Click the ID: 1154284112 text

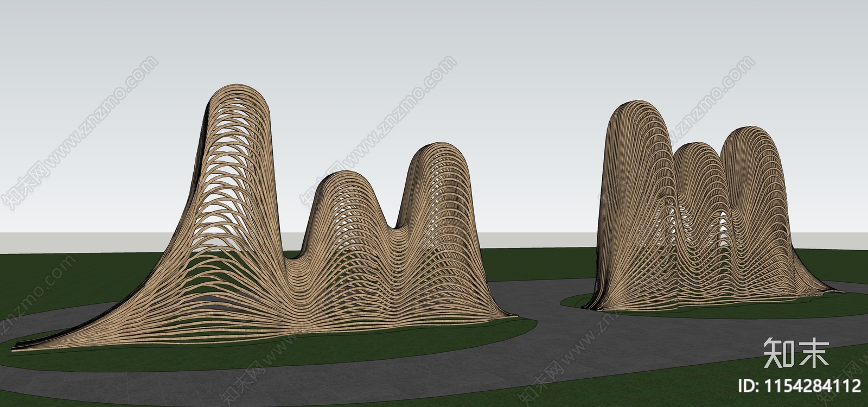(800, 386)
